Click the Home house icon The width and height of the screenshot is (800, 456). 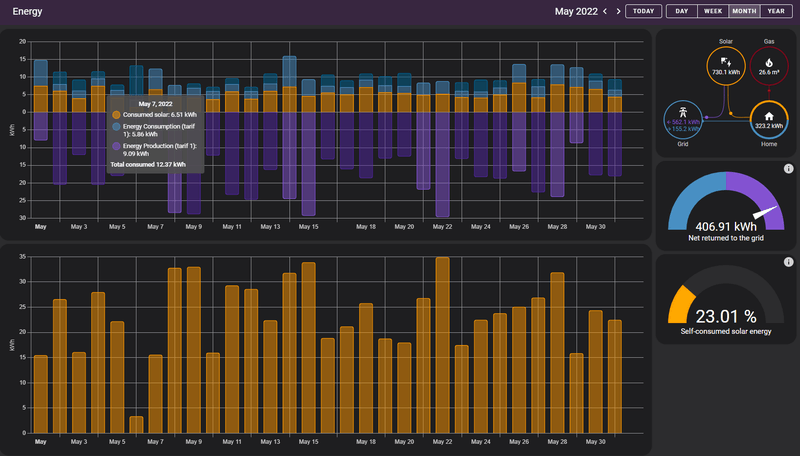[769, 115]
